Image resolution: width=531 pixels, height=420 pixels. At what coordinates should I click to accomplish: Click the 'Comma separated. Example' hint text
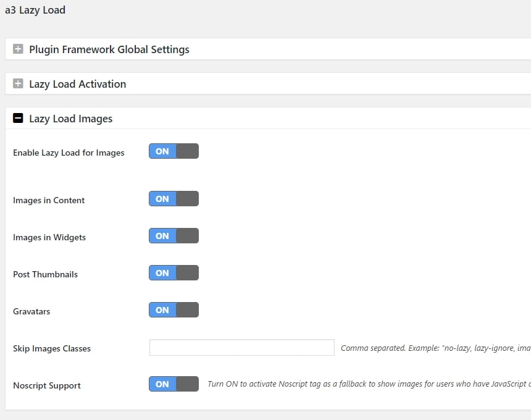click(436, 348)
